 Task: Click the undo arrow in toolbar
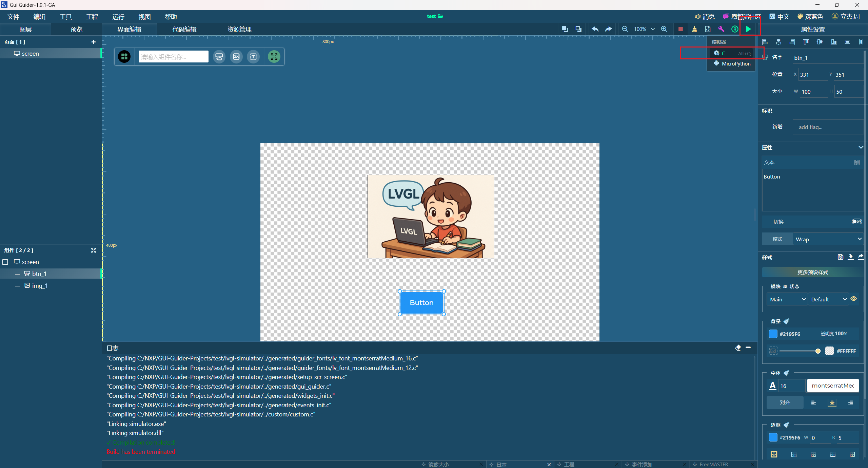coord(595,29)
